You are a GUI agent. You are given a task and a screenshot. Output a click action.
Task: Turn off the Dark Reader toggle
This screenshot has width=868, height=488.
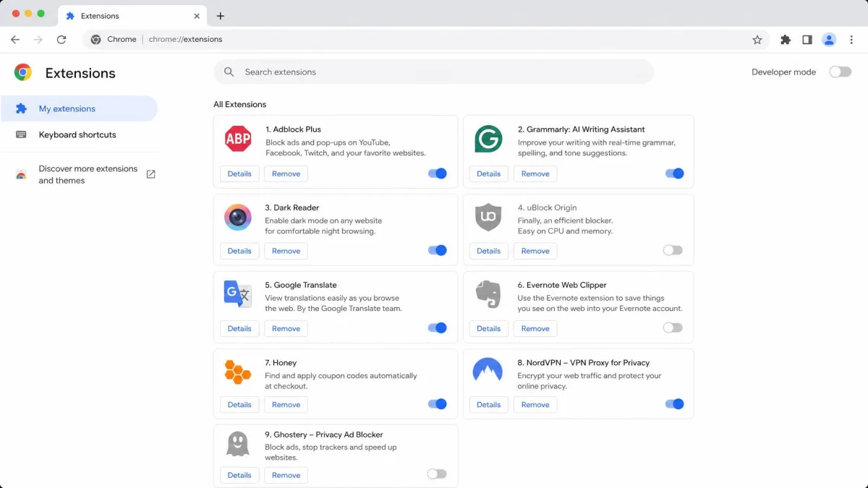pos(437,250)
